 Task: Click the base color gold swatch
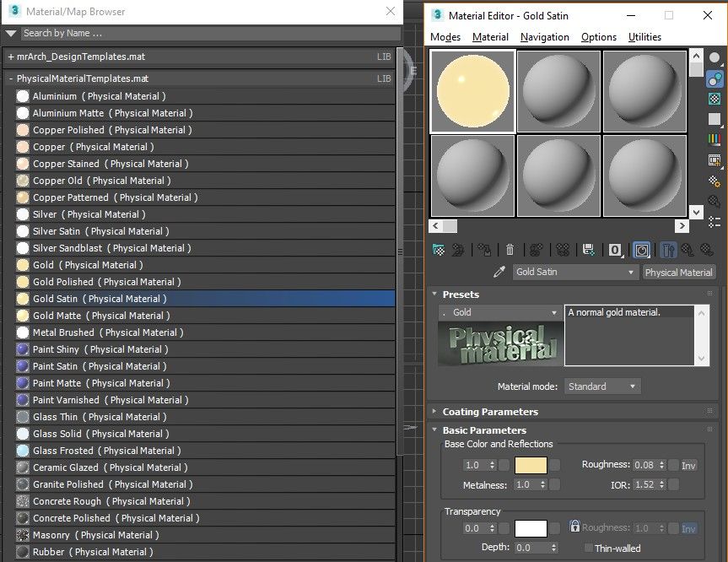point(531,465)
